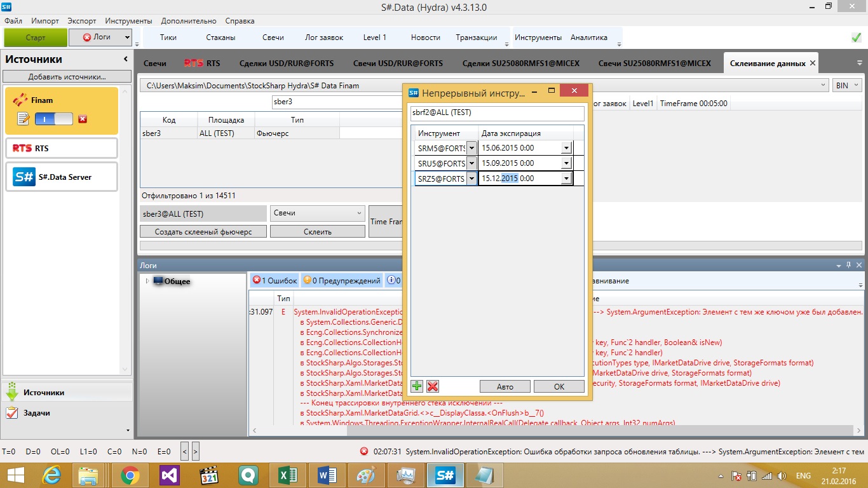Remove Finam source red X icon
Screen dimensions: 868x488
[x=83, y=119]
